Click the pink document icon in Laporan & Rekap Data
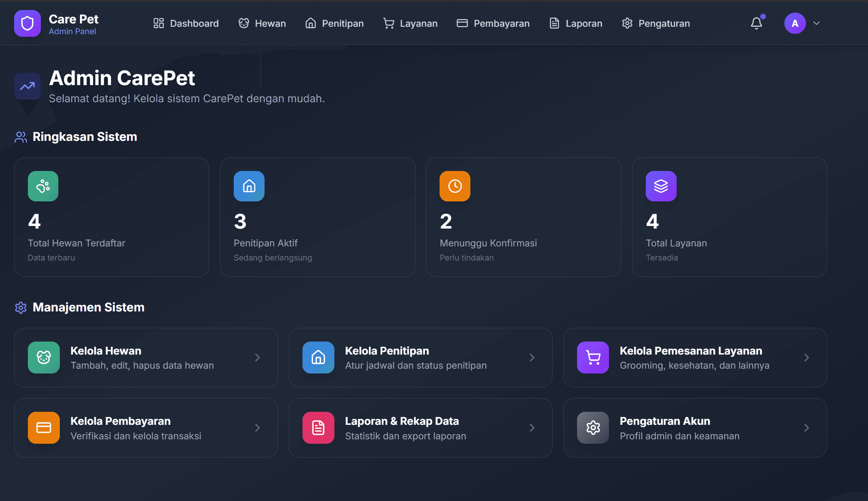This screenshot has height=501, width=868. click(318, 428)
